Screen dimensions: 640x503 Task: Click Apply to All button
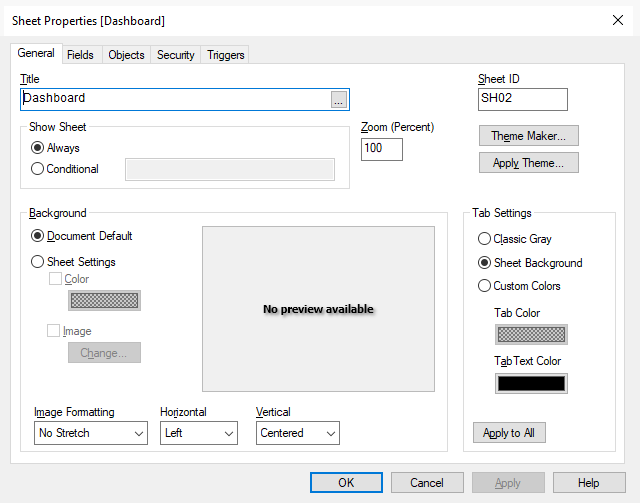click(x=508, y=433)
